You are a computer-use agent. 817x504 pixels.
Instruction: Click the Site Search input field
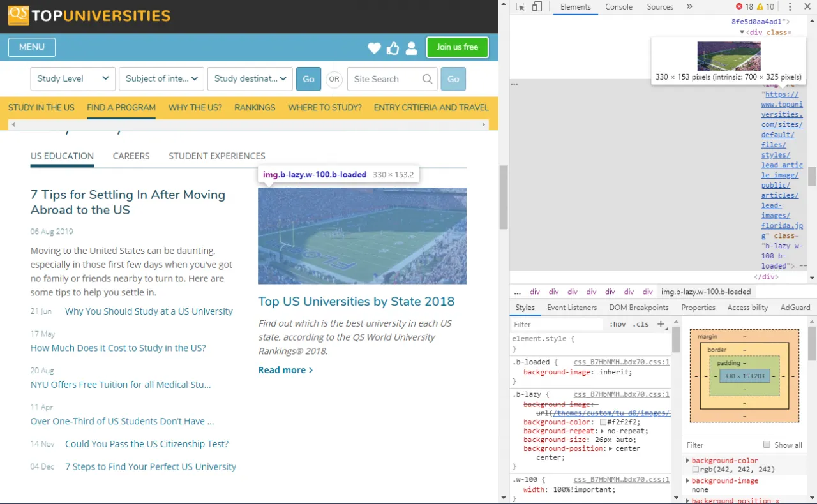pos(386,79)
